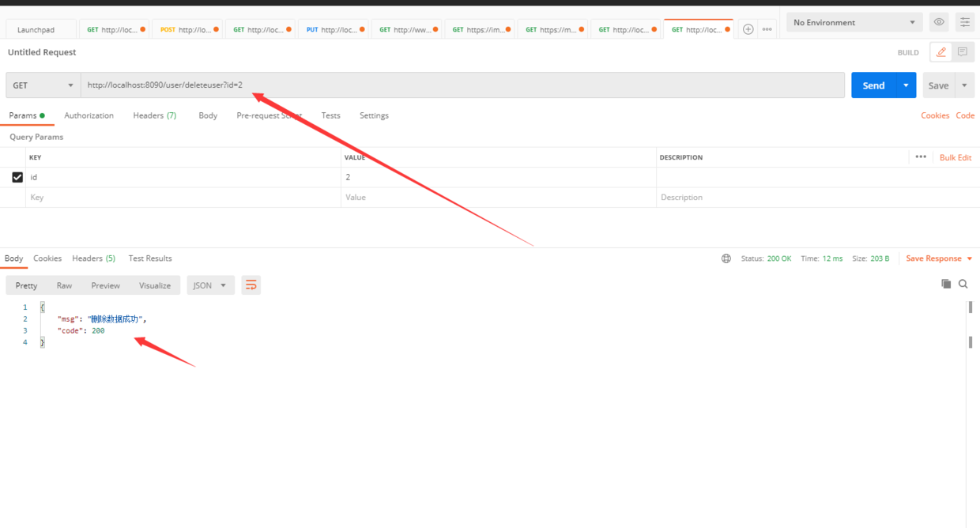980x528 pixels.
Task: Click the blue Send button
Action: 873,85
